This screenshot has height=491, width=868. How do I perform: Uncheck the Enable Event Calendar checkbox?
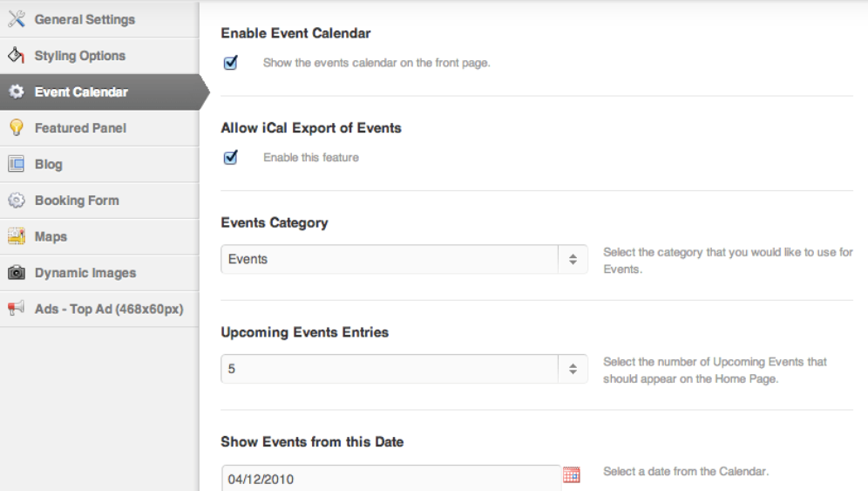[231, 63]
